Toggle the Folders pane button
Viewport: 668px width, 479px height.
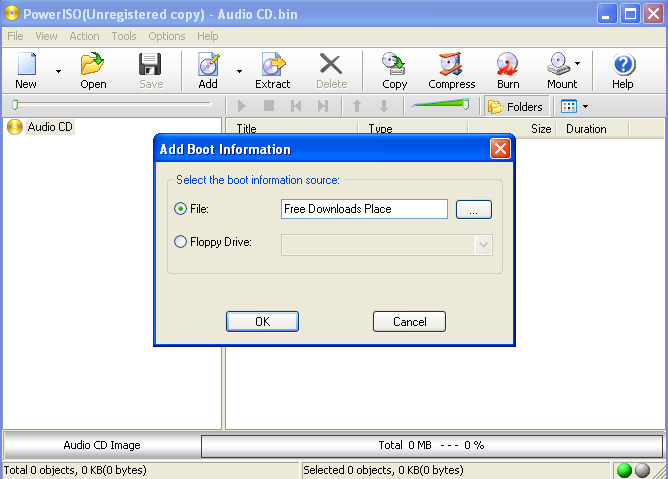(516, 107)
